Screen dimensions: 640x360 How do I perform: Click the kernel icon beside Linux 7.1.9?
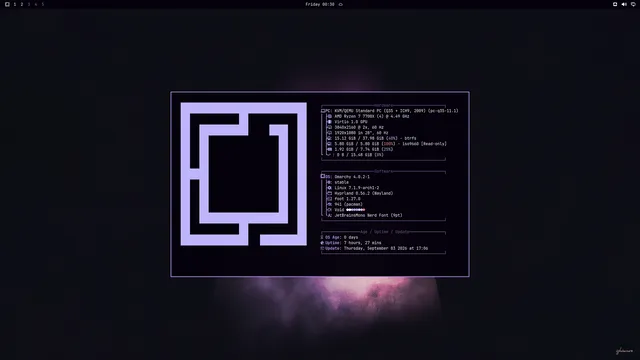329,188
